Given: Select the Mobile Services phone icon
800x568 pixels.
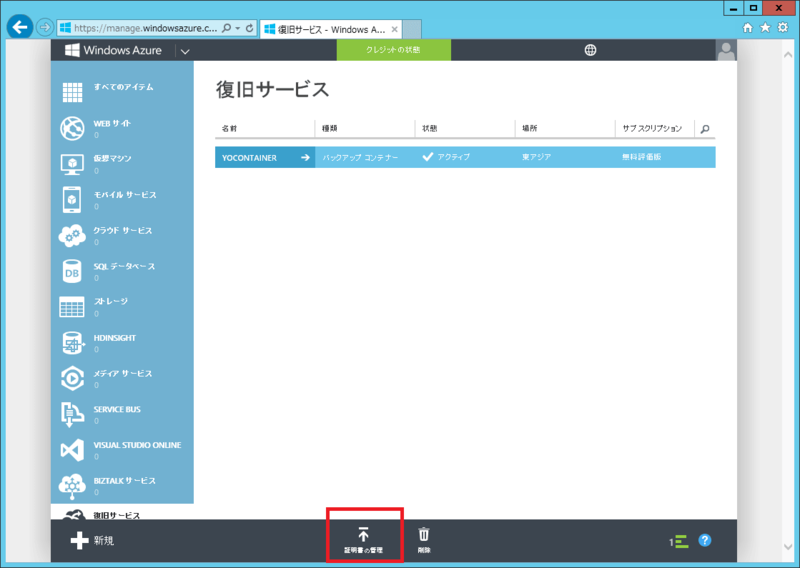Looking at the screenshot, I should click(72, 200).
